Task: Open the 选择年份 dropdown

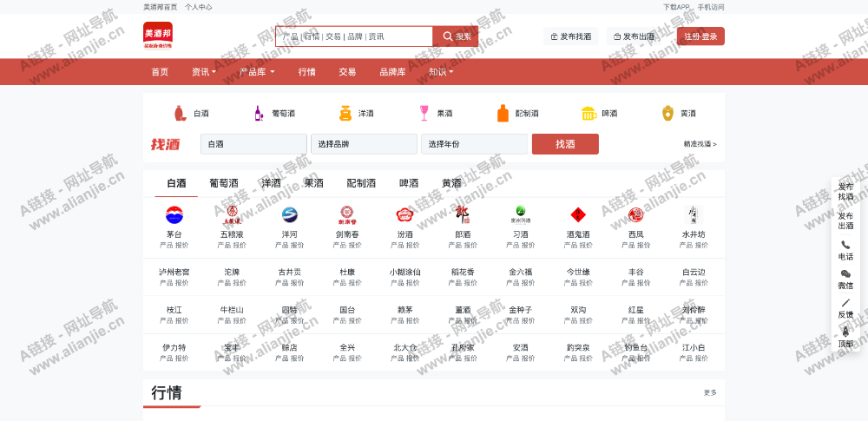Action: pos(475,144)
